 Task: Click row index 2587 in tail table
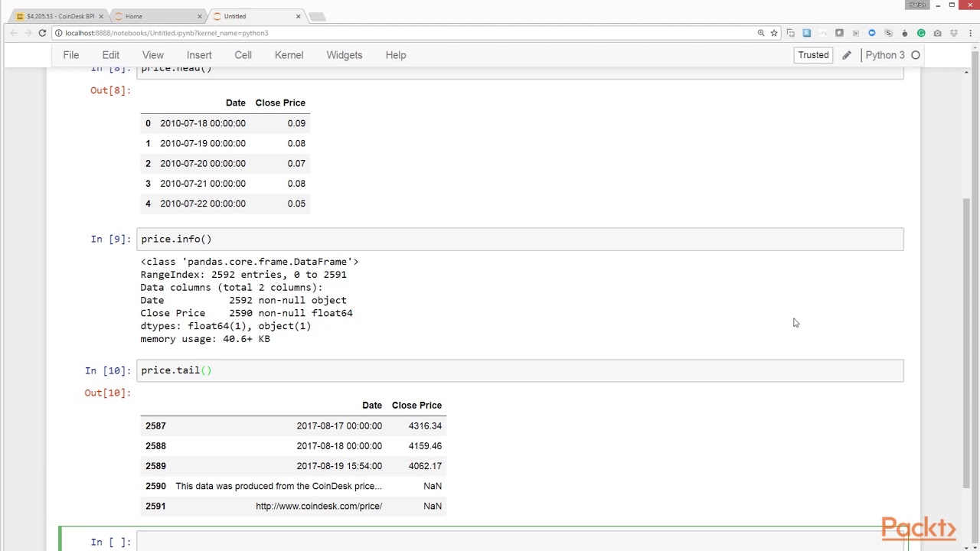[x=155, y=426]
